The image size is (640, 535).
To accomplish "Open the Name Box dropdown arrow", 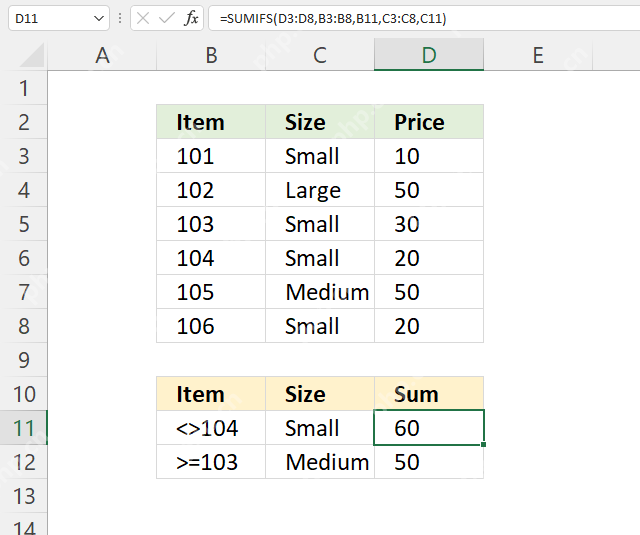I will (x=98, y=18).
